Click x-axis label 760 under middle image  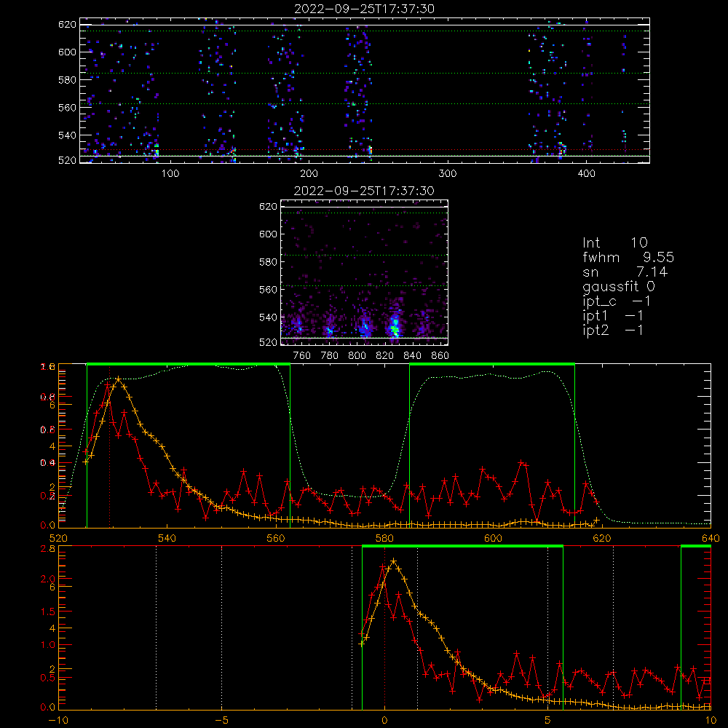pos(302,356)
